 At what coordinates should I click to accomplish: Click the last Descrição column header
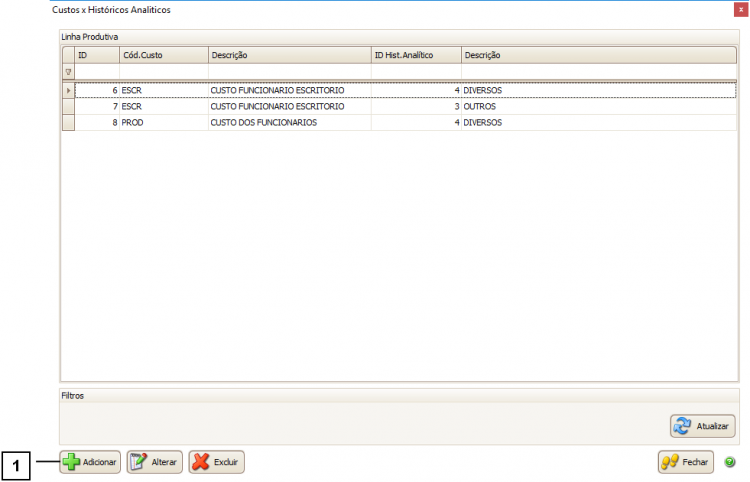pos(598,55)
